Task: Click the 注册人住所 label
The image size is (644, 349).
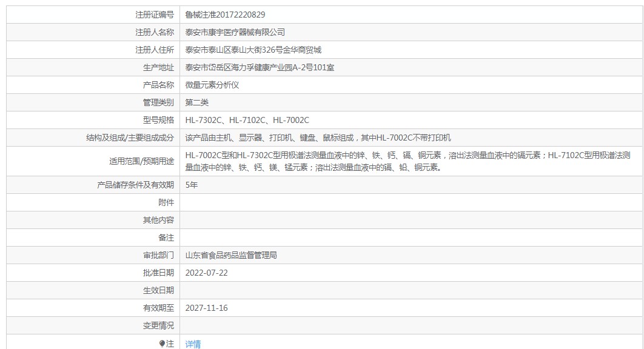Action: 155,50
